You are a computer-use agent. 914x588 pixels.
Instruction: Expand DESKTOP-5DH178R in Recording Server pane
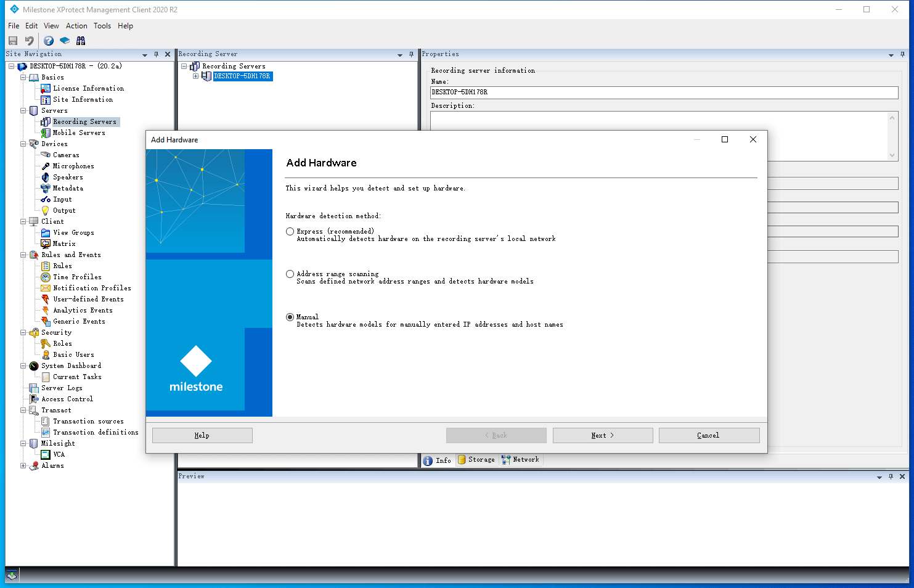[x=195, y=76]
